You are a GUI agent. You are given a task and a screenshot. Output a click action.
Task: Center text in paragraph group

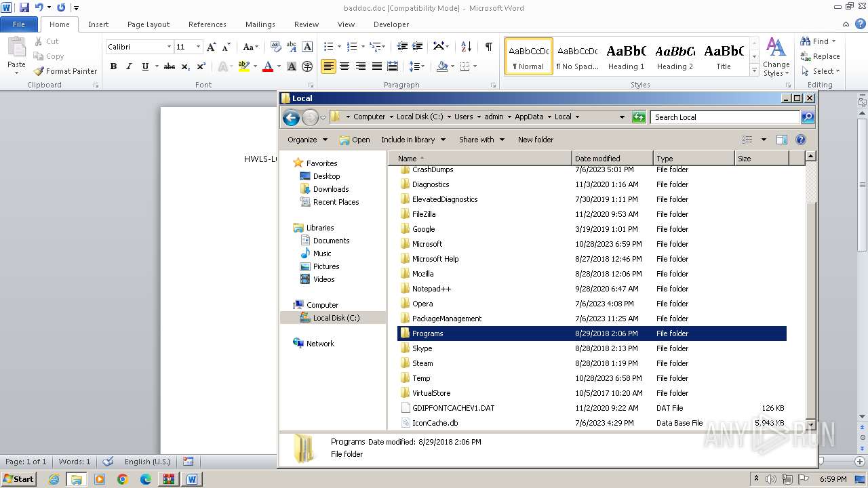click(x=344, y=66)
